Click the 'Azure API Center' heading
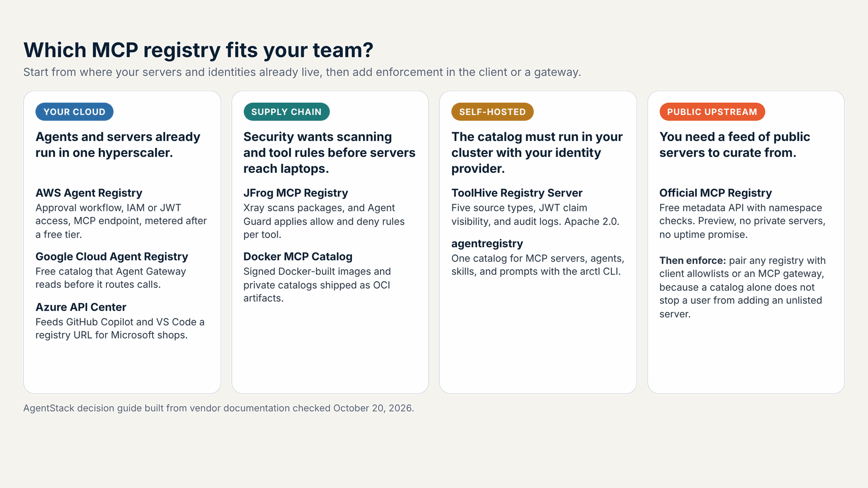This screenshot has height=488, width=868. tap(81, 307)
